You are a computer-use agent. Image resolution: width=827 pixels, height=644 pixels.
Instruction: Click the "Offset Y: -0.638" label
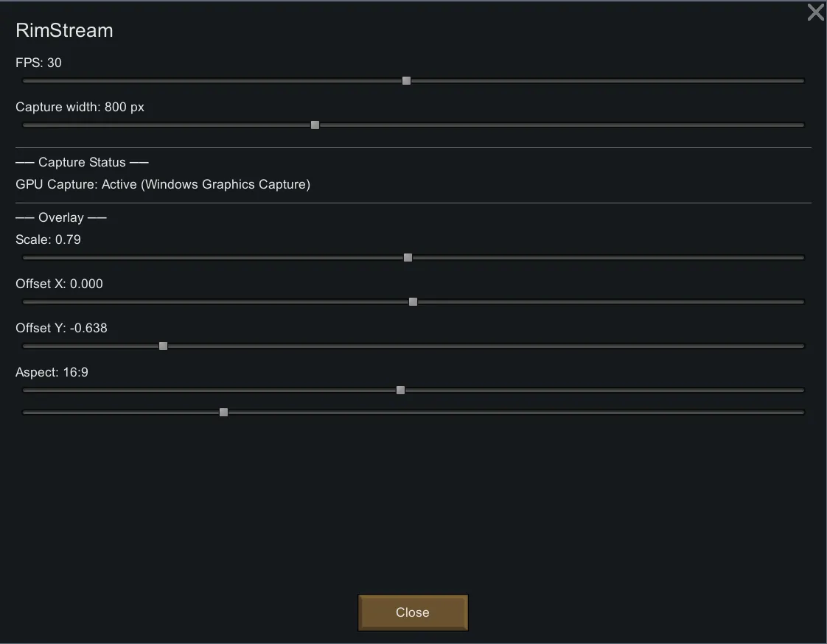coord(61,328)
